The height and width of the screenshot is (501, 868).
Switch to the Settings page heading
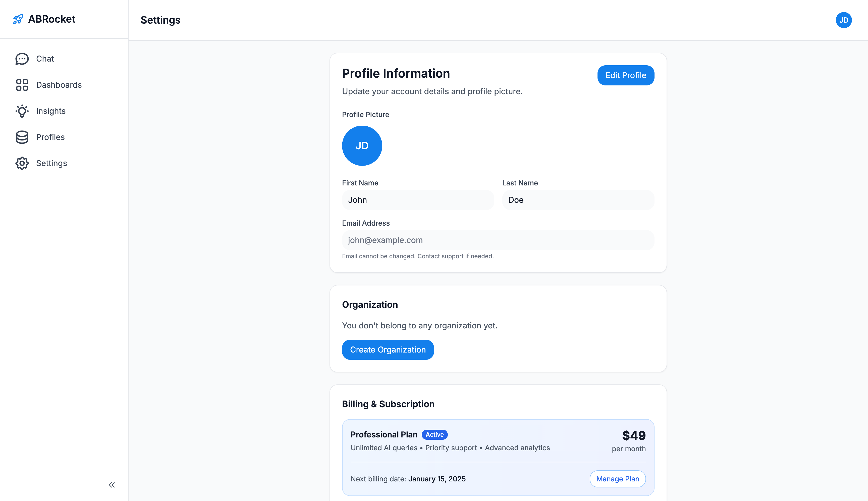pos(160,20)
